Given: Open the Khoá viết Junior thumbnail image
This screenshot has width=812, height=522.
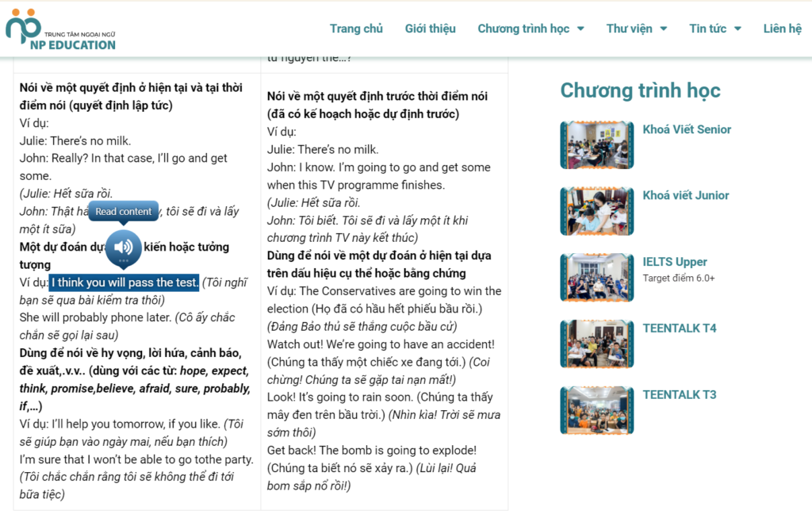Looking at the screenshot, I should tap(596, 211).
